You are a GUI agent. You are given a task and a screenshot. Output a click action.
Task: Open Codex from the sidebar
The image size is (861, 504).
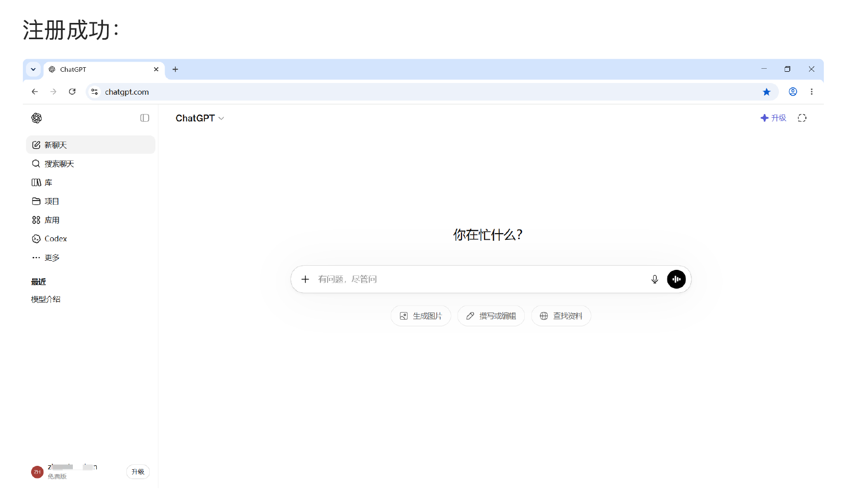(91, 239)
